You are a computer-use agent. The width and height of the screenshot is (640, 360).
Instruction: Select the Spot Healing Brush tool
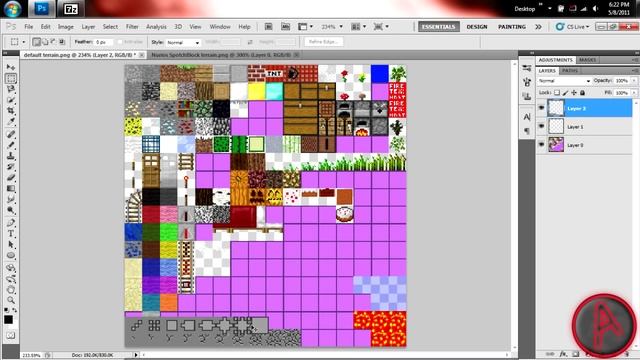pos(11,134)
